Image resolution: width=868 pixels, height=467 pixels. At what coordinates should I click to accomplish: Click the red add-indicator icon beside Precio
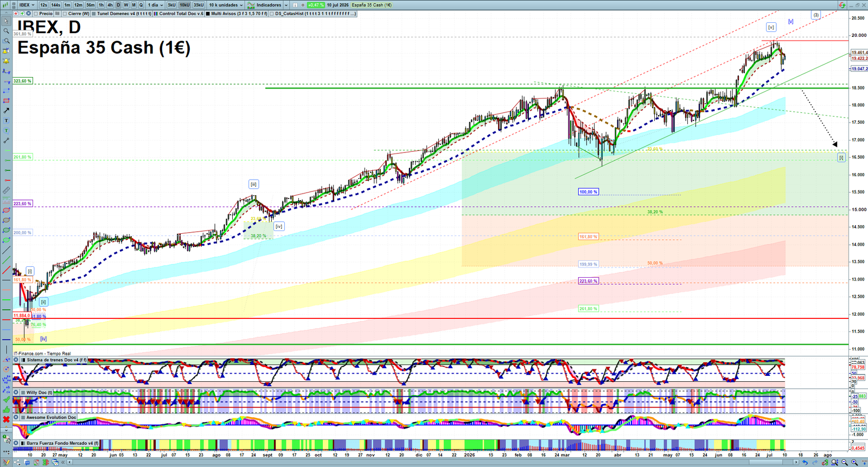pos(16,14)
